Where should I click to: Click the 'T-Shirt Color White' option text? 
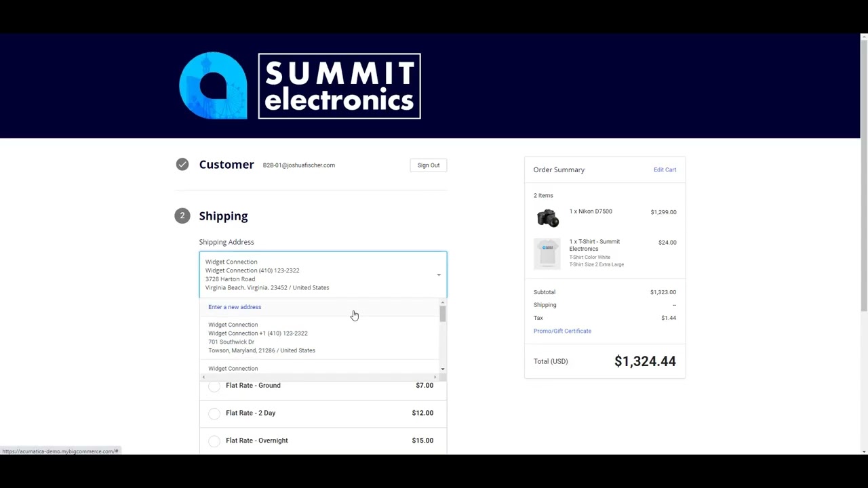coord(590,258)
